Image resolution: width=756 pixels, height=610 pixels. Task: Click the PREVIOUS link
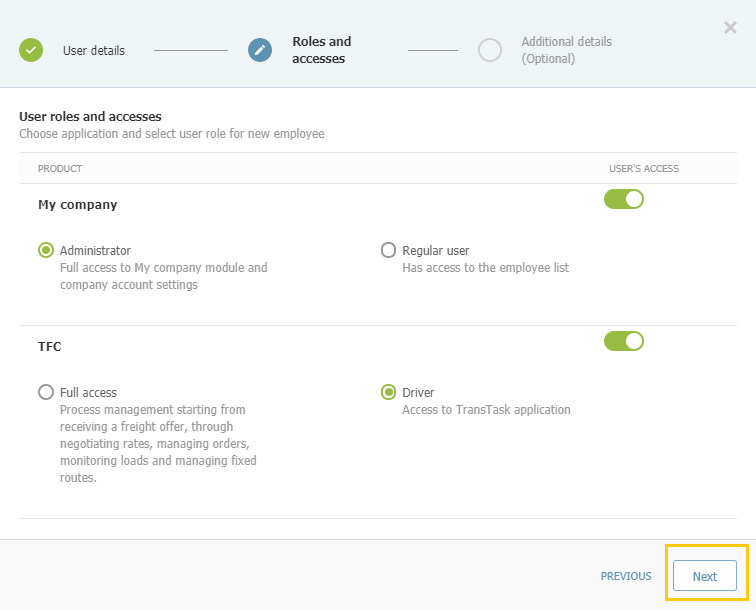click(x=626, y=576)
